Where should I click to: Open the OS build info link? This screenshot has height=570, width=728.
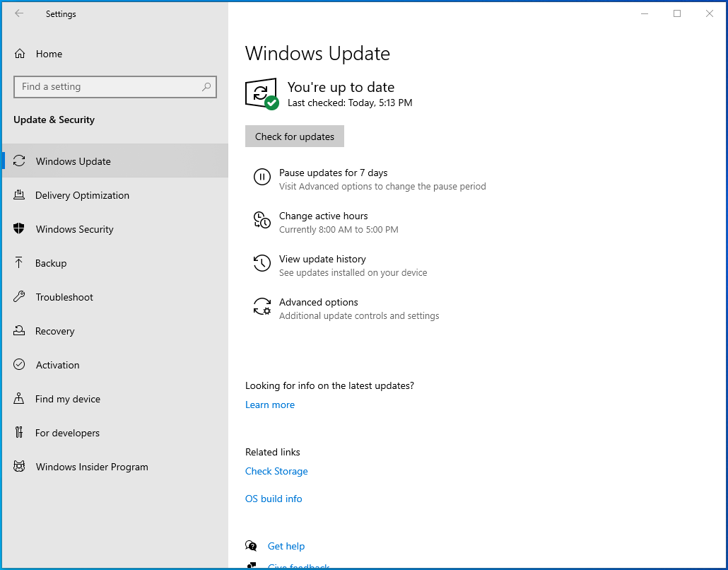point(274,499)
